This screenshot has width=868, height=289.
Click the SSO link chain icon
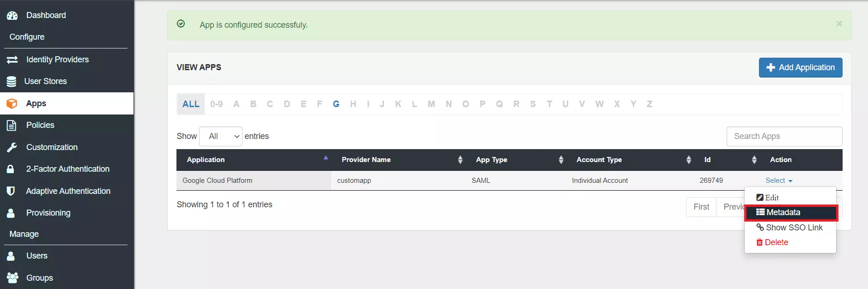pyautogui.click(x=760, y=228)
